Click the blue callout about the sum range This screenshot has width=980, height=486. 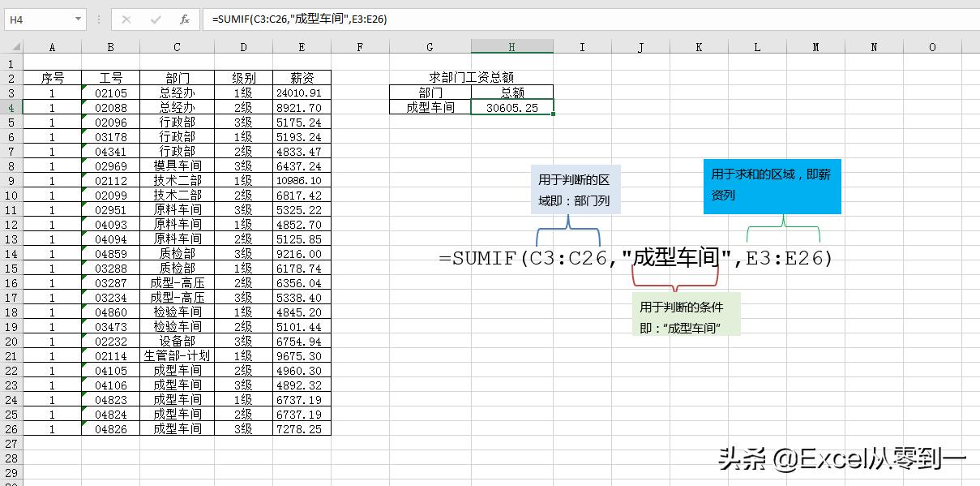pyautogui.click(x=772, y=186)
